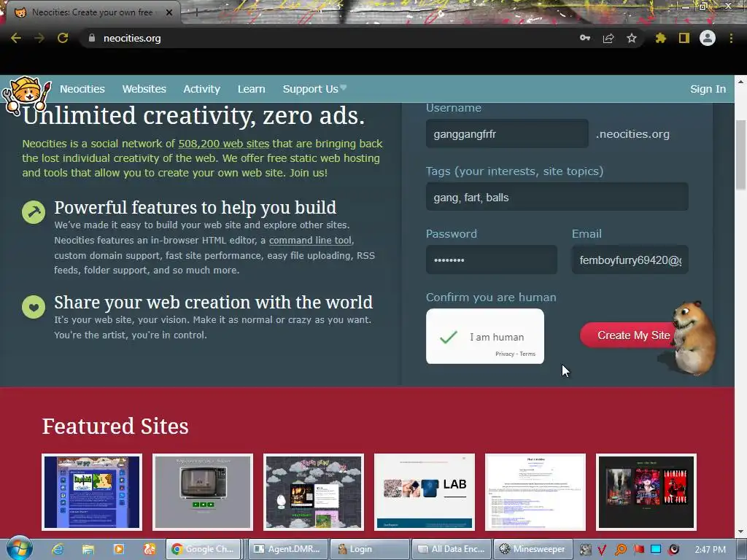Open the 508,200 web sites link
This screenshot has height=560, width=747.
coord(223,144)
